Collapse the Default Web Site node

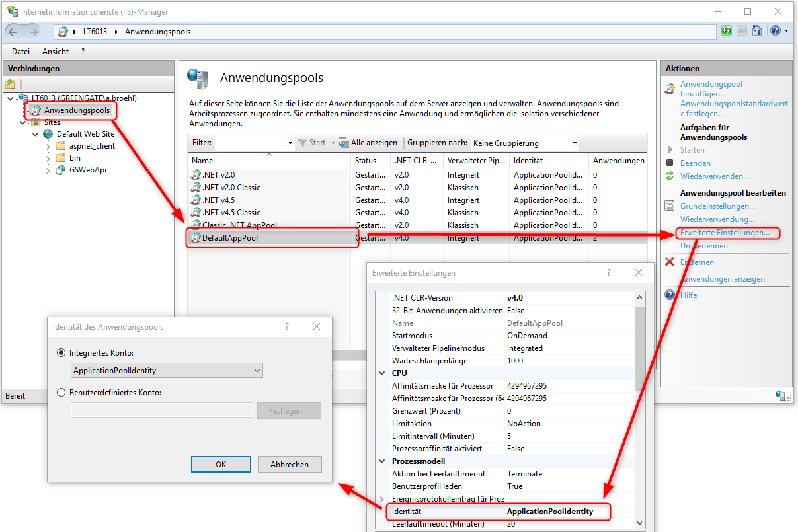[35, 134]
